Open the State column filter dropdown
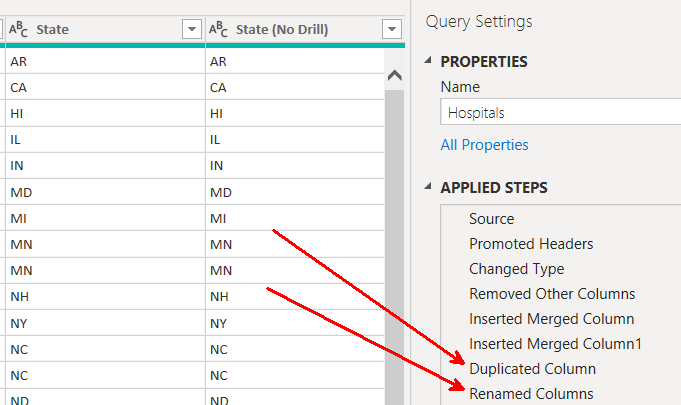The width and height of the screenshot is (681, 405). (192, 30)
